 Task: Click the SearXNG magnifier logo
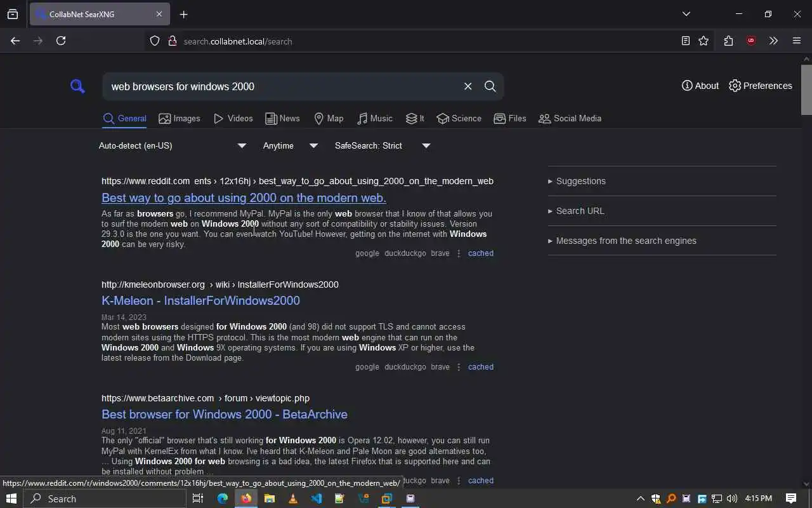pyautogui.click(x=77, y=86)
